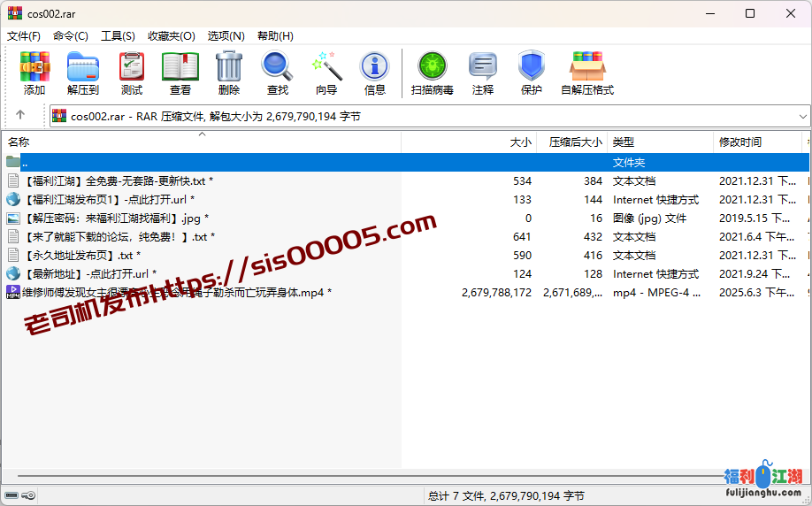This screenshot has height=506, width=812.
Task: Click the icon of 全免费-无套路-更新快.txt
Action: [13, 180]
